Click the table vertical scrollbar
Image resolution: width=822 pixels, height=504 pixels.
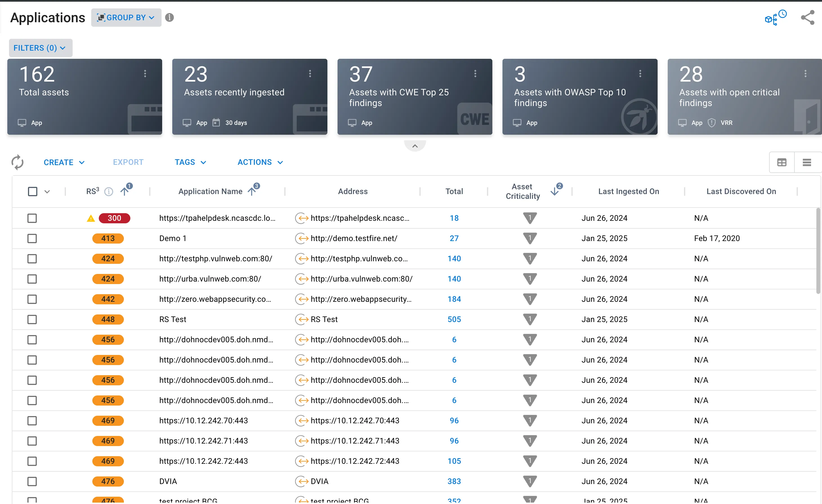coord(818,251)
